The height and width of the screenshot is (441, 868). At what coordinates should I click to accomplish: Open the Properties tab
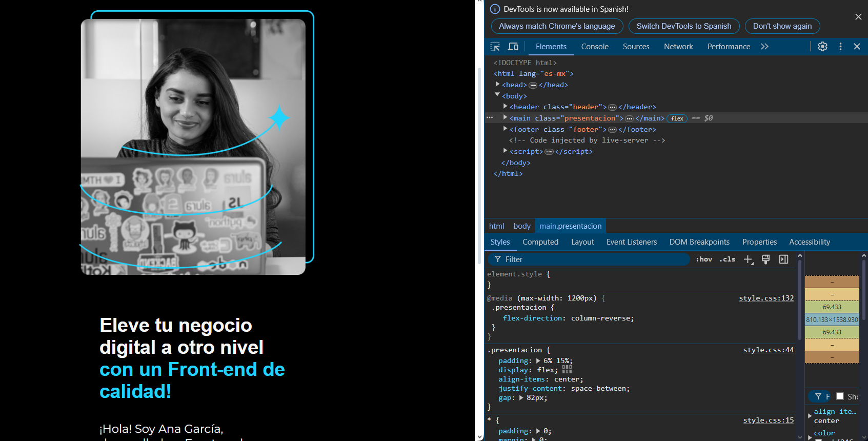pyautogui.click(x=759, y=242)
